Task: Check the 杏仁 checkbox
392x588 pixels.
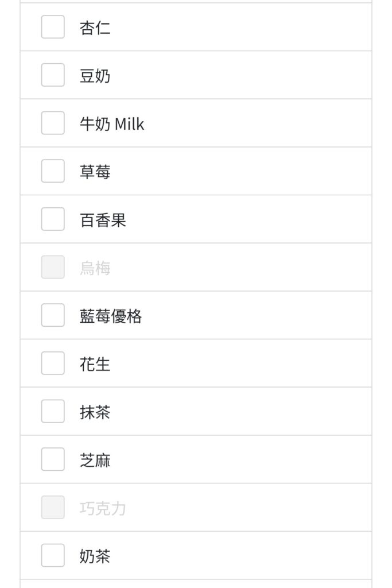Action: [53, 27]
